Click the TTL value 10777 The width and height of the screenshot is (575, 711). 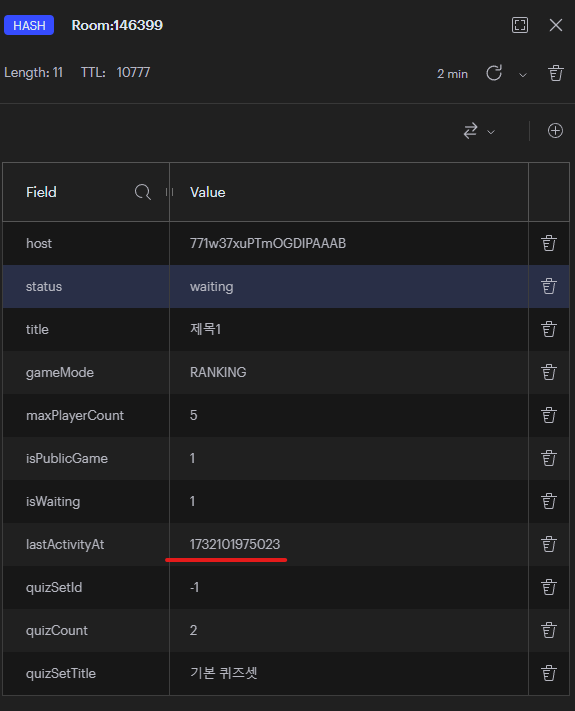tap(133, 73)
